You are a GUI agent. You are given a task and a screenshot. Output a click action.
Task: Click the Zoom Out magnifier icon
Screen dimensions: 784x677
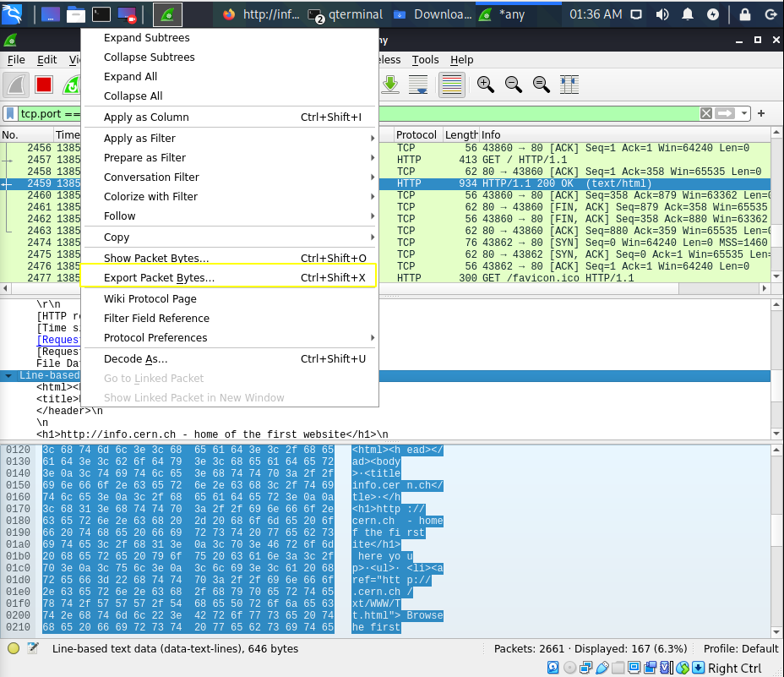point(514,85)
